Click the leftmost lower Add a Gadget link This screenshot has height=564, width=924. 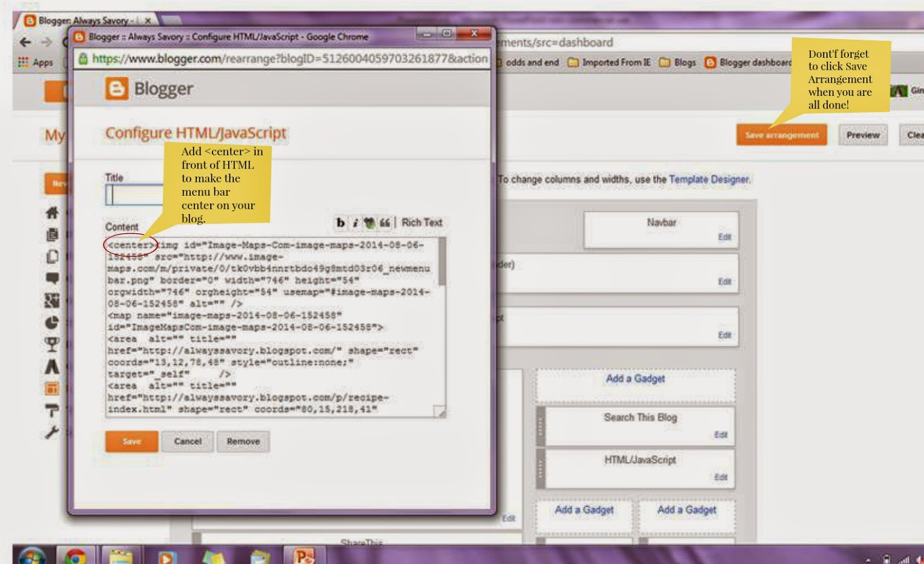coord(584,510)
